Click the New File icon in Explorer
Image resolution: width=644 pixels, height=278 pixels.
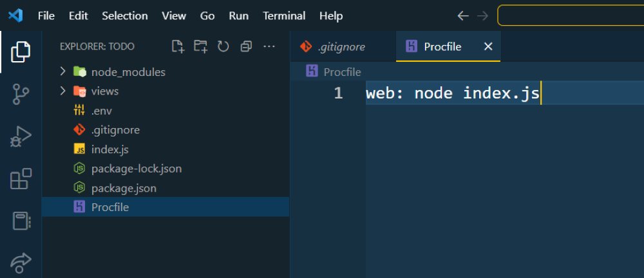pos(178,46)
